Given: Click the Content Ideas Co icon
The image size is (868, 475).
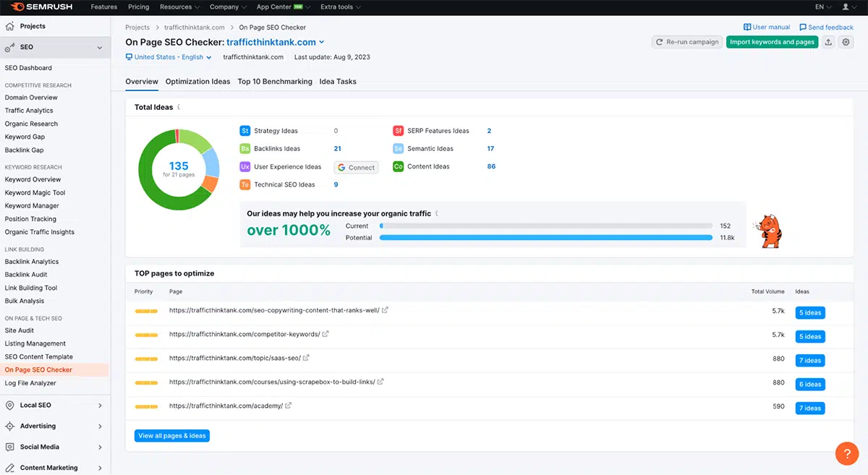Looking at the screenshot, I should coord(398,166).
